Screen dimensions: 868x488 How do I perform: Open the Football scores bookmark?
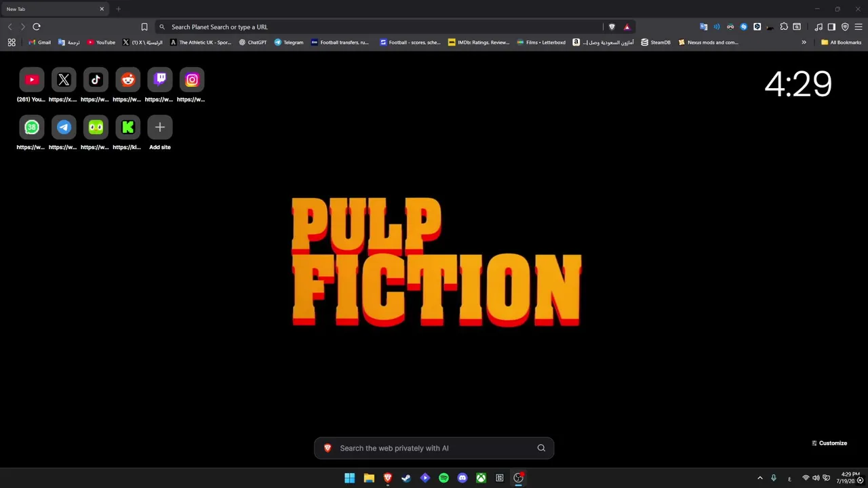(410, 42)
